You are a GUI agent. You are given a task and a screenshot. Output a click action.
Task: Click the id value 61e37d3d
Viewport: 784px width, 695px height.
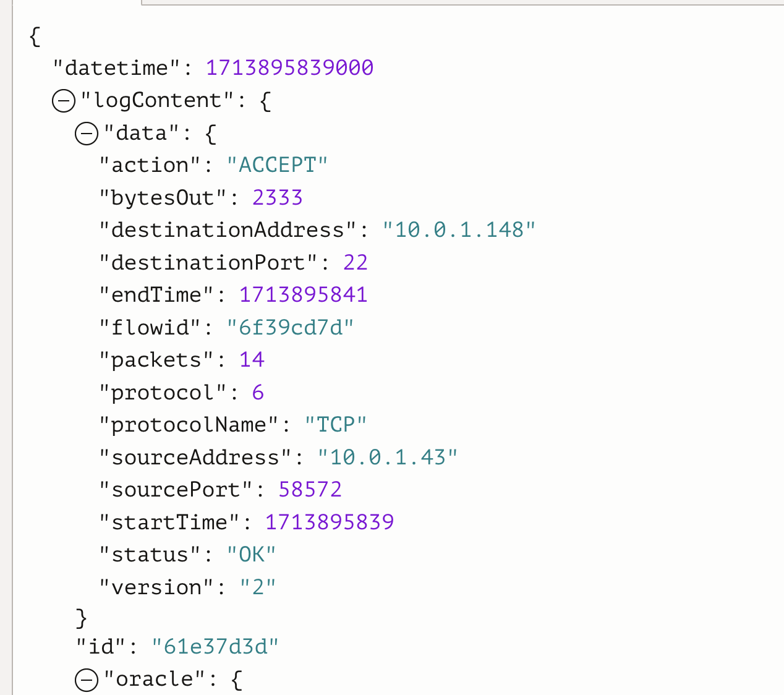click(215, 647)
